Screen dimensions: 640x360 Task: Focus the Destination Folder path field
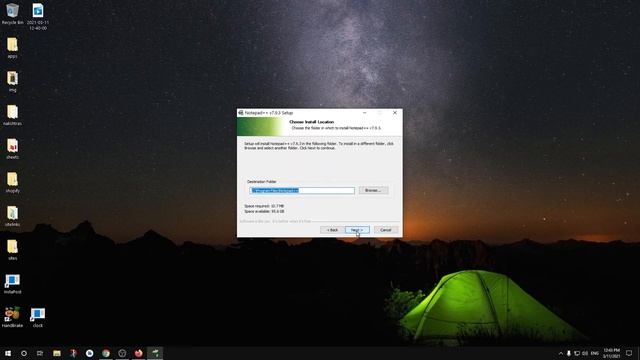tap(302, 190)
